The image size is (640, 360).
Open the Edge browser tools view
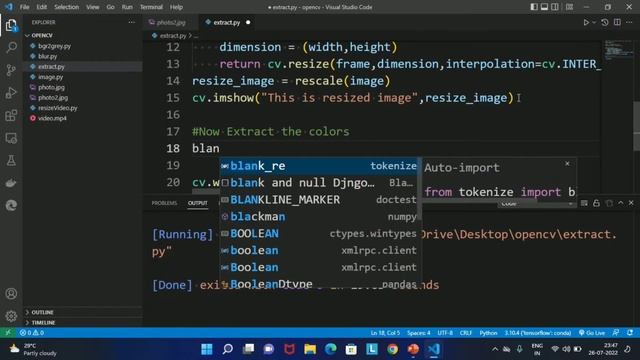point(11,205)
